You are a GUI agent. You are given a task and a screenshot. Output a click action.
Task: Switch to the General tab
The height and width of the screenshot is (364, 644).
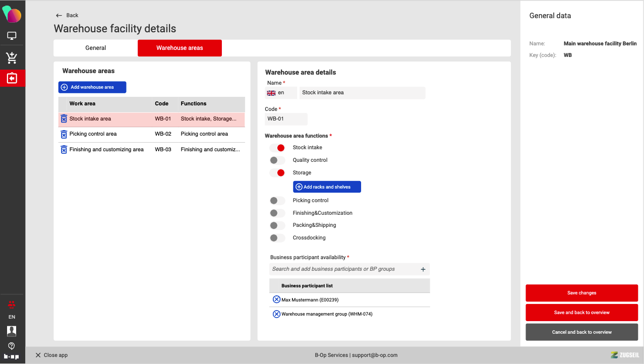click(x=95, y=48)
